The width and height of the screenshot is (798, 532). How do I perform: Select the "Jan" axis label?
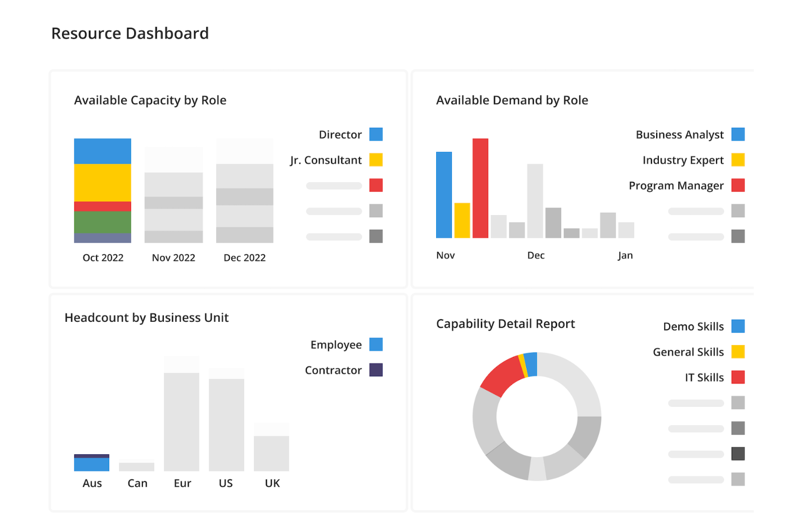[x=625, y=255]
